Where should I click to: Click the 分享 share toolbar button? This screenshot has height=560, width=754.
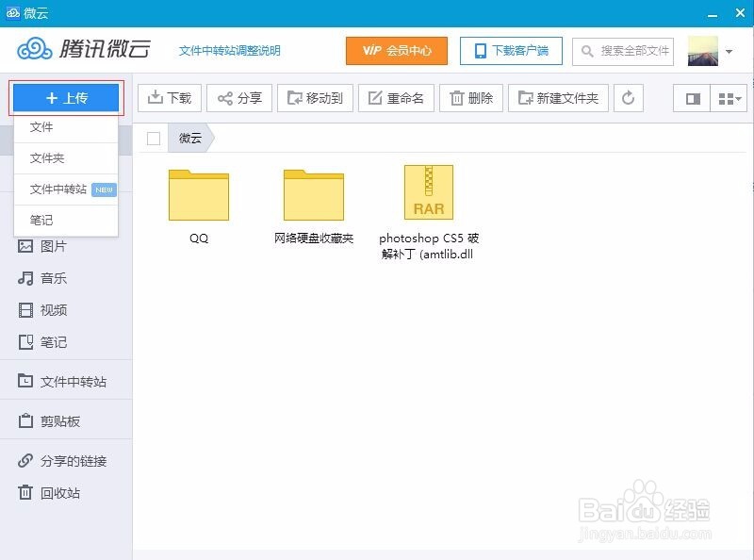(x=239, y=99)
